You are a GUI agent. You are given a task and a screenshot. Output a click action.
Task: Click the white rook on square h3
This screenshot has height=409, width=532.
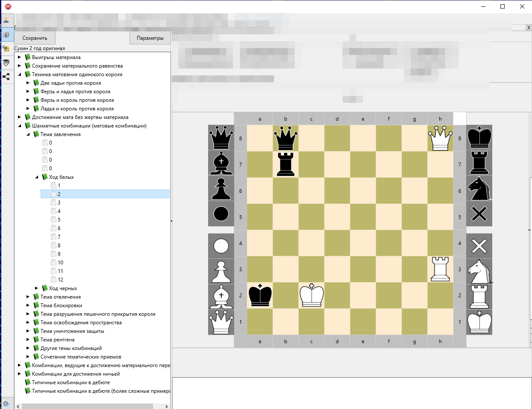pyautogui.click(x=440, y=269)
